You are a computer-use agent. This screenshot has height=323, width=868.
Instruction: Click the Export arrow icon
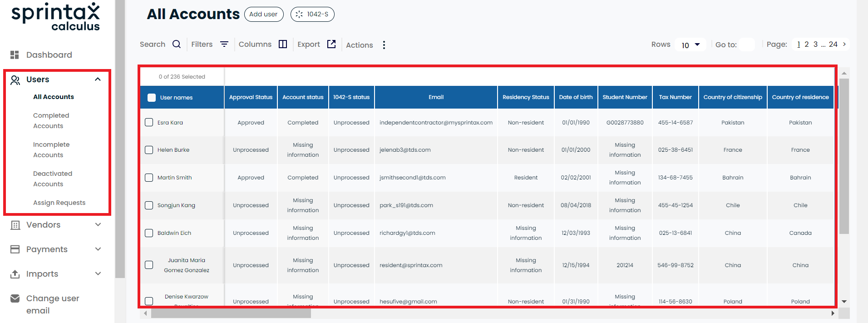[331, 44]
